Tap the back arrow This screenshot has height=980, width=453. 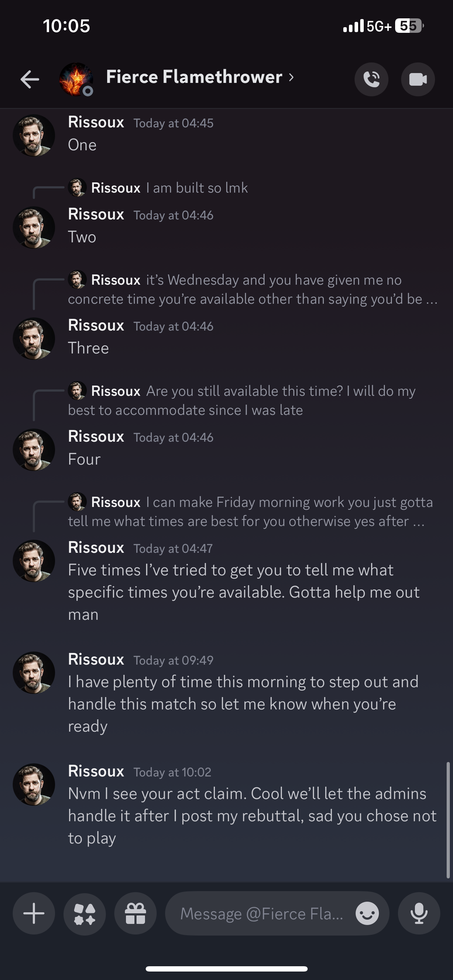[x=30, y=79]
